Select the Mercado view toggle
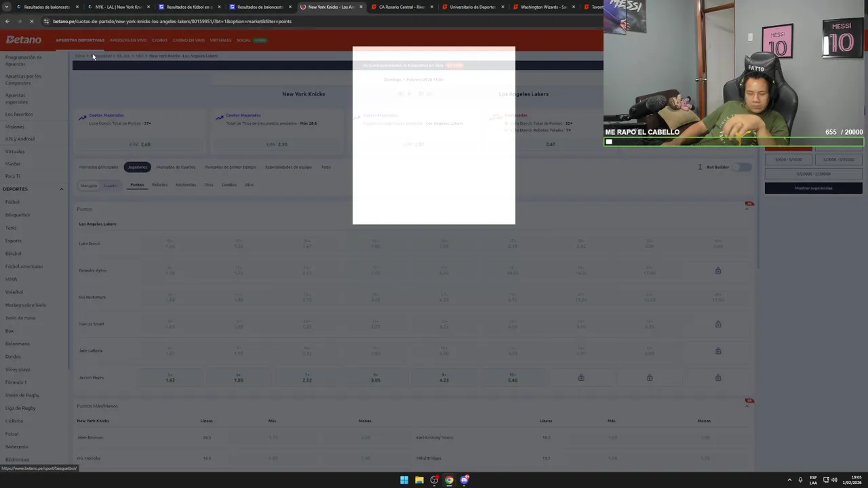Screen dimensions: 868x488 coord(89,185)
